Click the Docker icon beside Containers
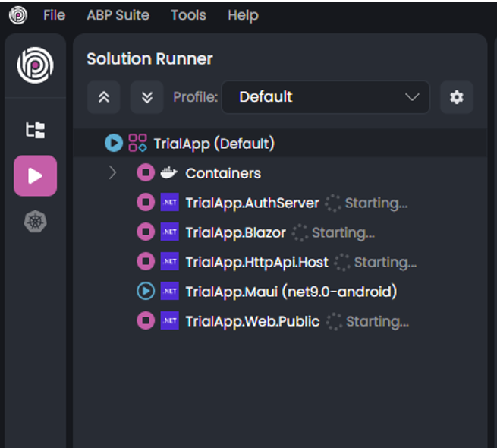 click(x=168, y=173)
